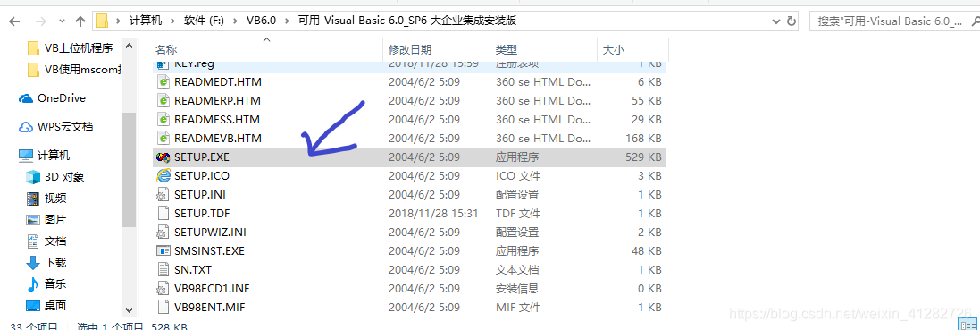Click the ICO 文件 type cell
The height and width of the screenshot is (330, 980).
pos(518,176)
